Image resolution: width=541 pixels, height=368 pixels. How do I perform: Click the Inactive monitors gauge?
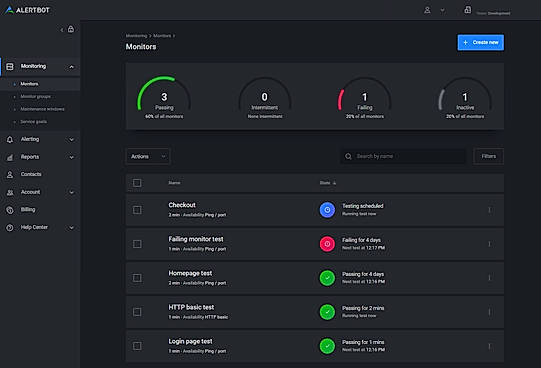tap(465, 98)
